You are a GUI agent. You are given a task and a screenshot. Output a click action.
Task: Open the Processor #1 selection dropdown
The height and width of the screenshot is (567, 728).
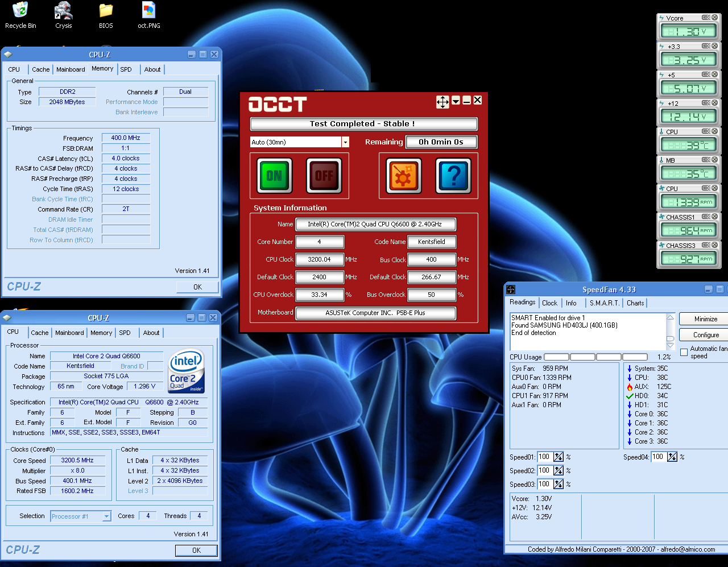(x=106, y=516)
